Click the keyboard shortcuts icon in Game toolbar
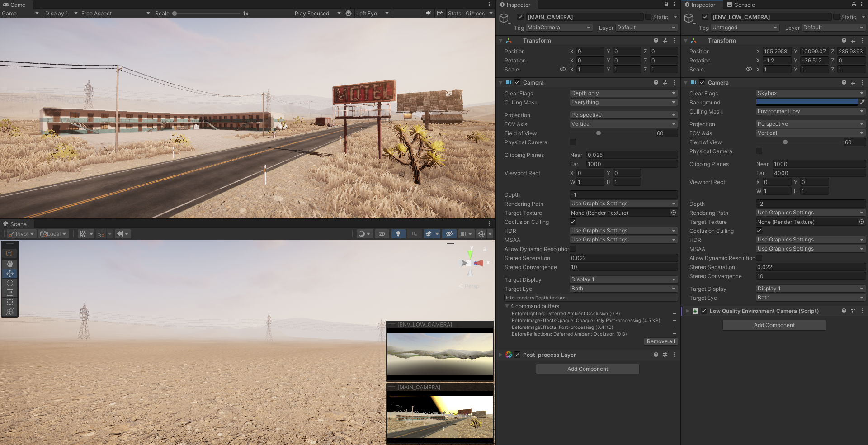This screenshot has width=868, height=445. (x=440, y=13)
